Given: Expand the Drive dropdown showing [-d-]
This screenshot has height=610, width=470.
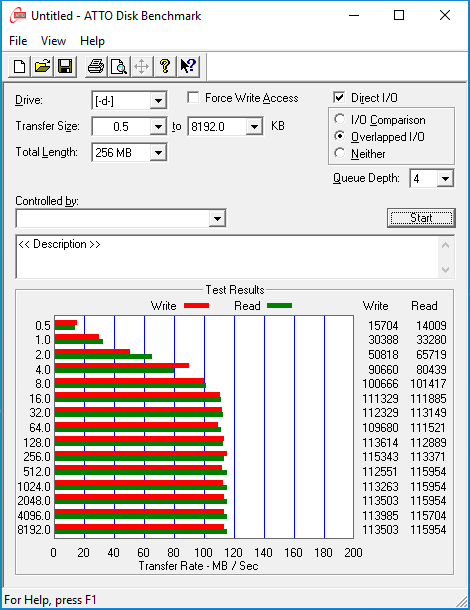Looking at the screenshot, I should [158, 101].
